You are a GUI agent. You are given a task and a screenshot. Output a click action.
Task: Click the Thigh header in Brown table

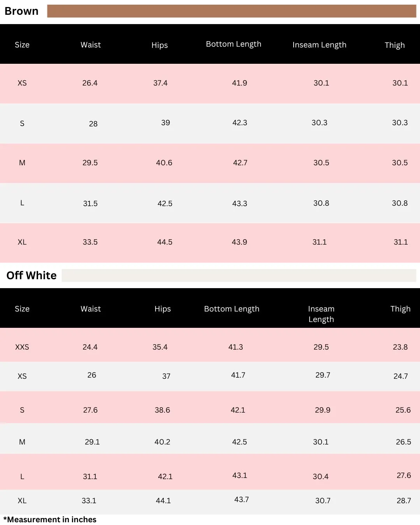click(395, 45)
